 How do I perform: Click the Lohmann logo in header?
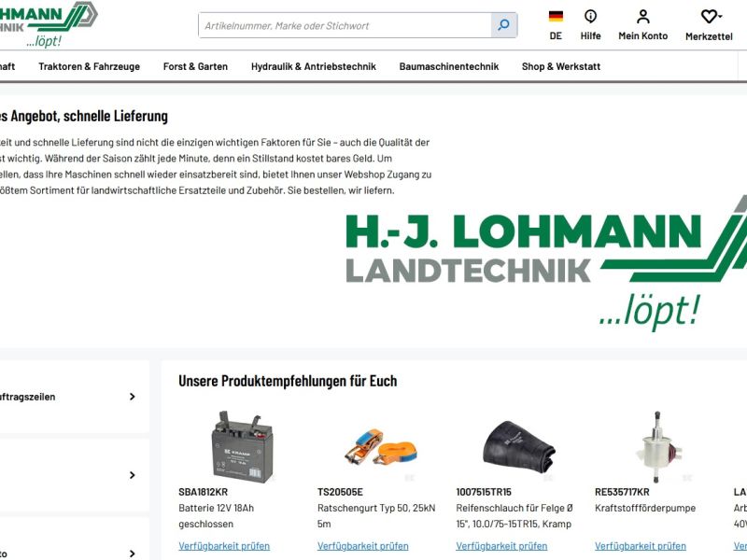[48, 24]
